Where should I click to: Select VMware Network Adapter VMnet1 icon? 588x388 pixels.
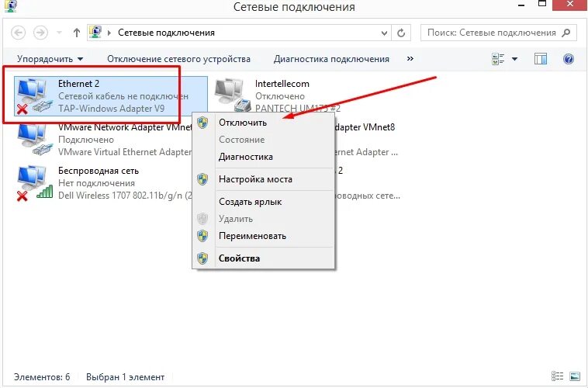[34, 140]
